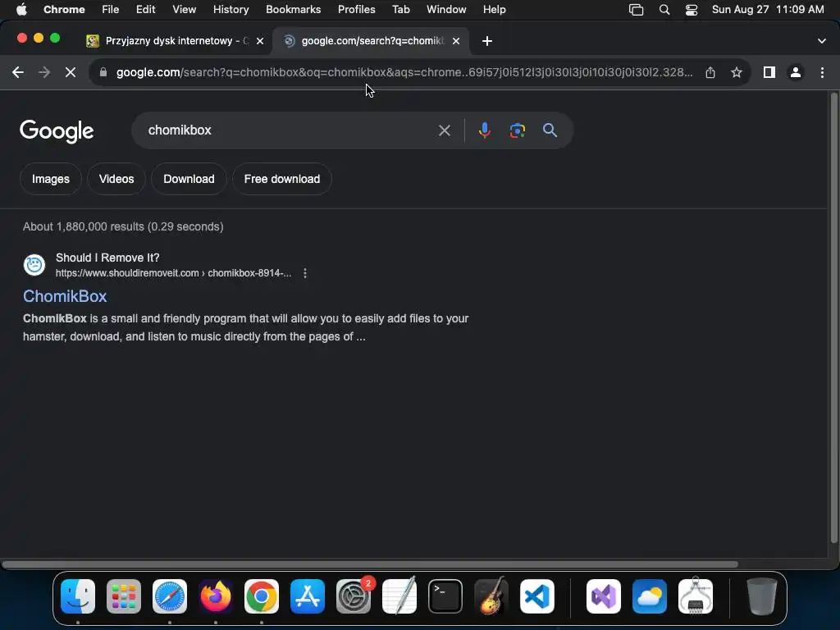The width and height of the screenshot is (840, 630).
Task: Open a new Chrome tab
Action: point(487,41)
